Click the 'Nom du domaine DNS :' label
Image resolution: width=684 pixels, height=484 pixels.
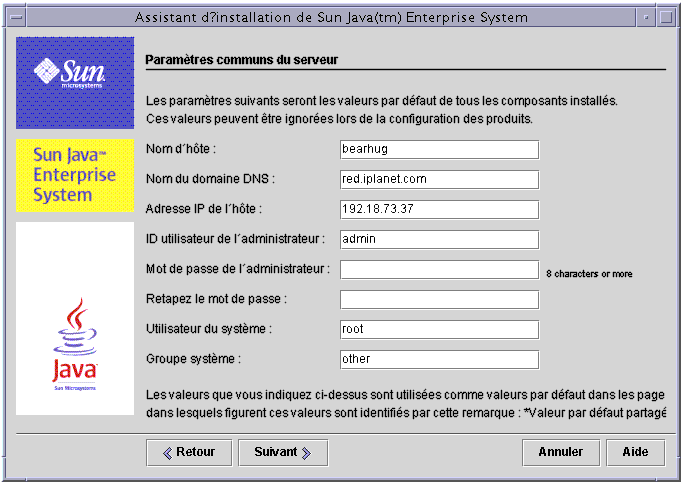pos(210,179)
